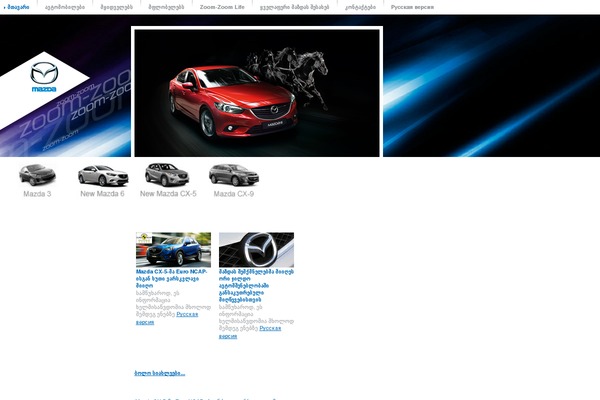The height and width of the screenshot is (400, 600).
Task: Open the Mazda CX-5 Euro NCAP headline
Action: click(x=171, y=279)
